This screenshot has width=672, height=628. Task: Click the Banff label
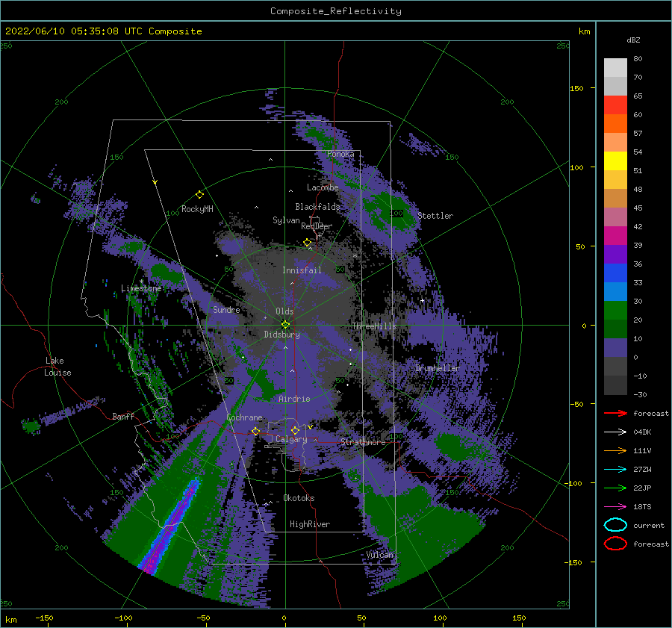(123, 416)
